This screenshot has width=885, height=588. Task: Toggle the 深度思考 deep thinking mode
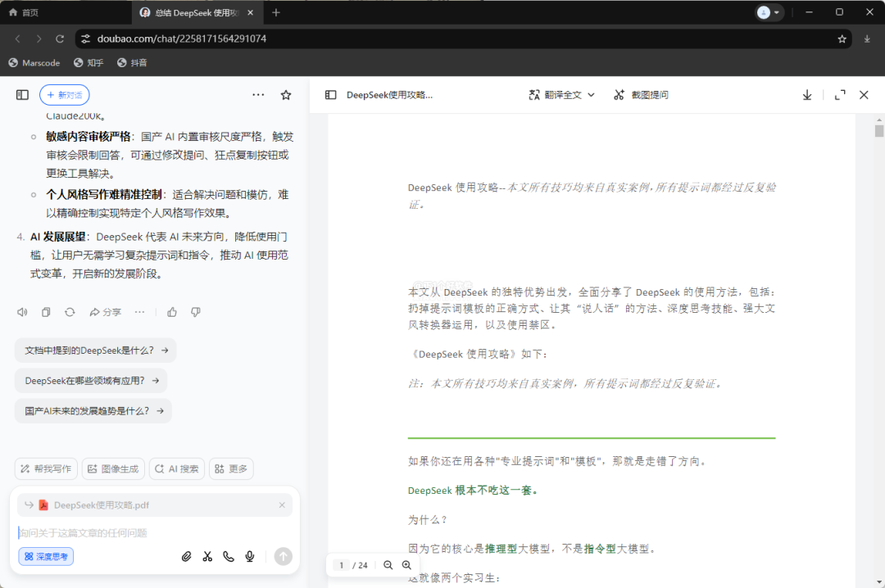click(46, 557)
